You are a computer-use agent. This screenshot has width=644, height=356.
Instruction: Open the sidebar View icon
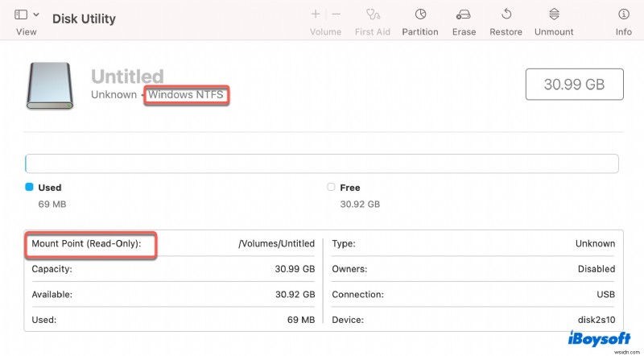[x=21, y=14]
